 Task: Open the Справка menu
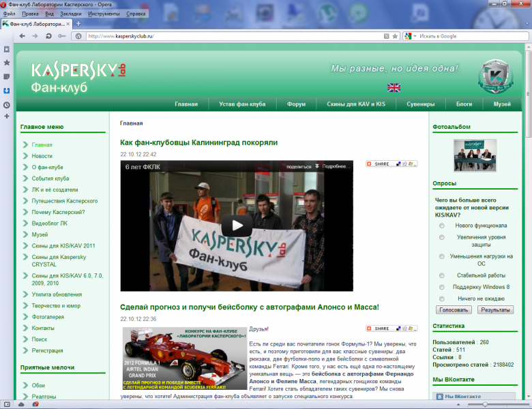click(136, 14)
